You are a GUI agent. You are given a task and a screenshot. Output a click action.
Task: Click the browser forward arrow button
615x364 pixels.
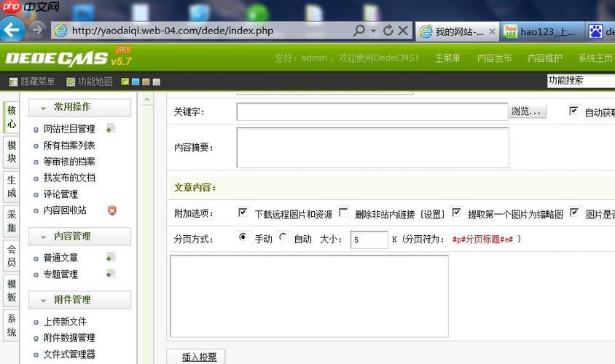click(37, 30)
